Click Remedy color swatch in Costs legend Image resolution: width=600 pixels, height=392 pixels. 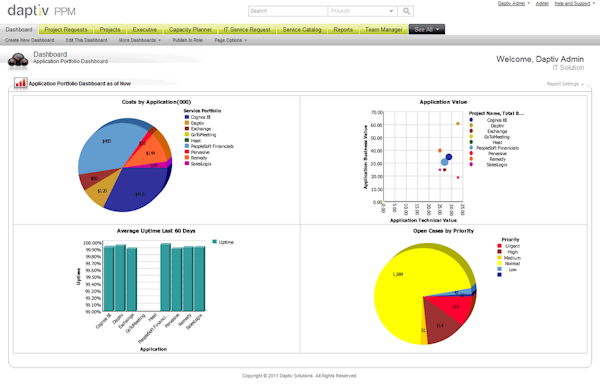[187, 158]
